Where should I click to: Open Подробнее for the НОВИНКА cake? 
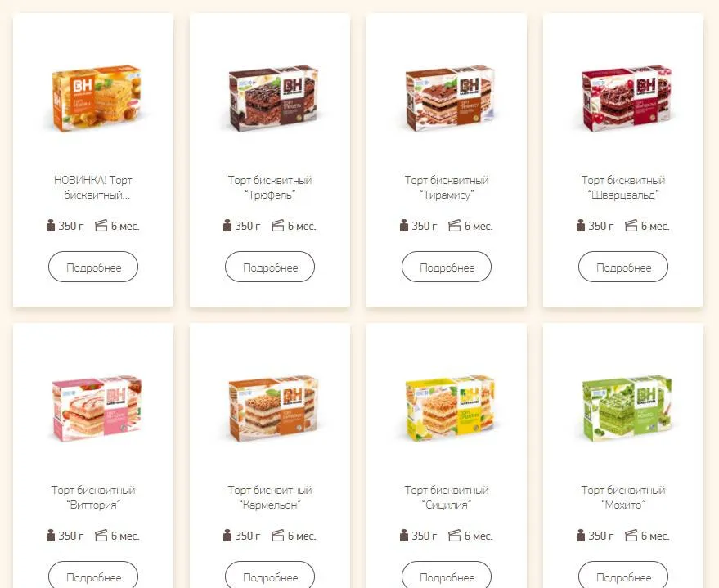(93, 267)
